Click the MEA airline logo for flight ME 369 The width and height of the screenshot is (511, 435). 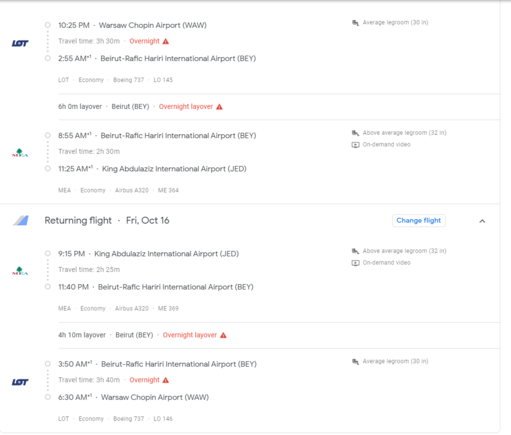(20, 271)
